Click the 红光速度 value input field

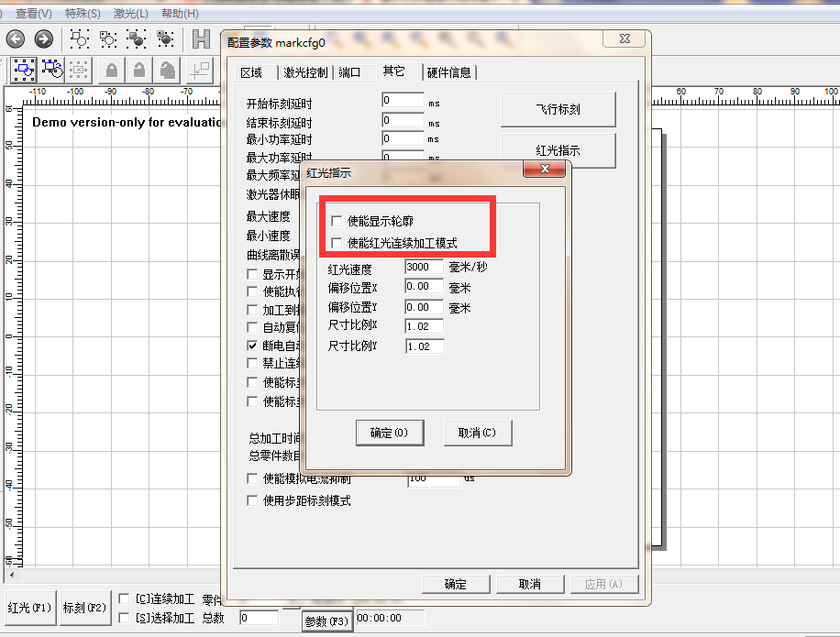pos(424,267)
